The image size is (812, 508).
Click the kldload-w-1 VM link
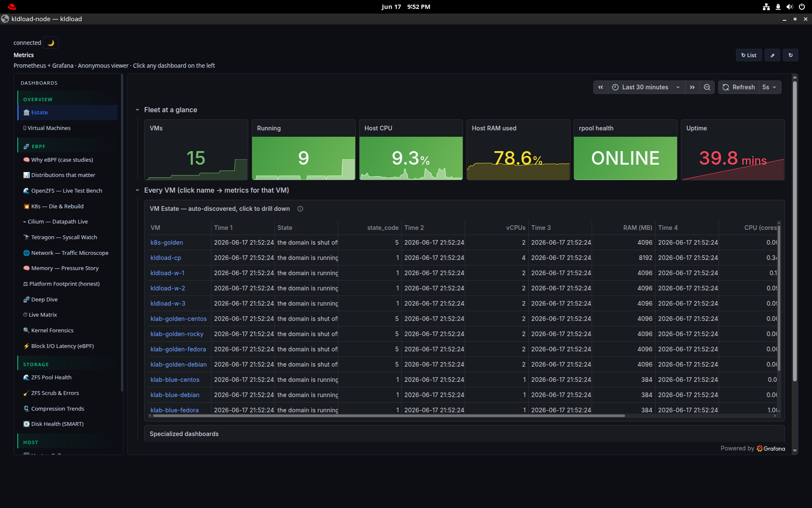coord(167,273)
